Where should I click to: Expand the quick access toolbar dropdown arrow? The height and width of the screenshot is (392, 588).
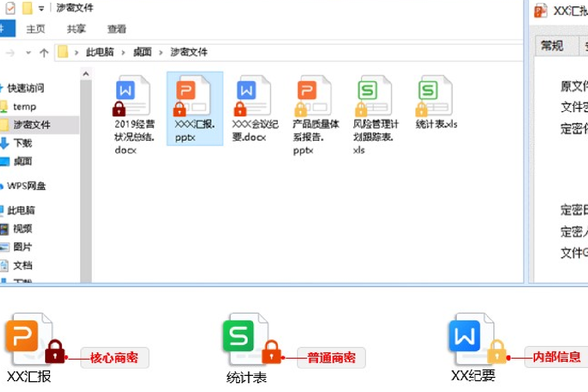42,9
